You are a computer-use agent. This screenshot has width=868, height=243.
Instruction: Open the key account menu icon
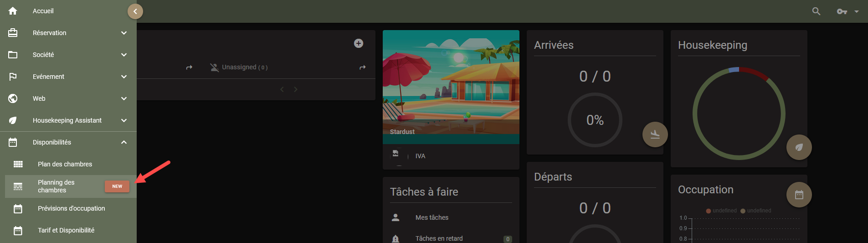point(842,11)
